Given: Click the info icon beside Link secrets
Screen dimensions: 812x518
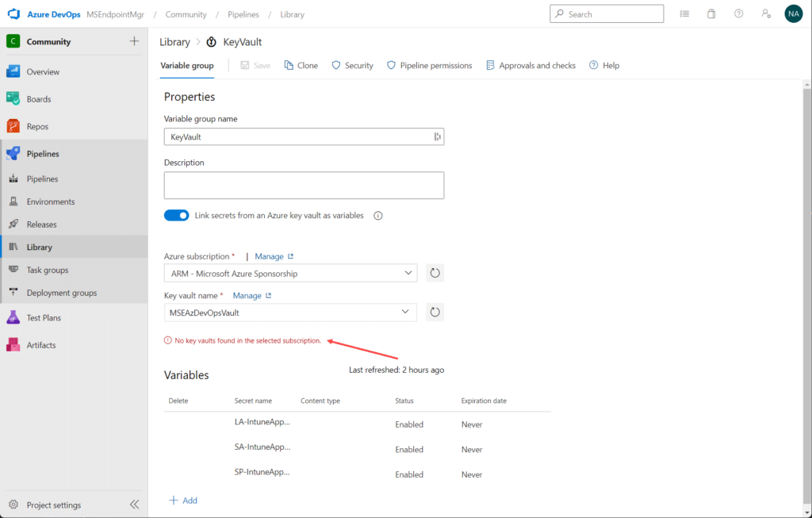Looking at the screenshot, I should pyautogui.click(x=378, y=216).
